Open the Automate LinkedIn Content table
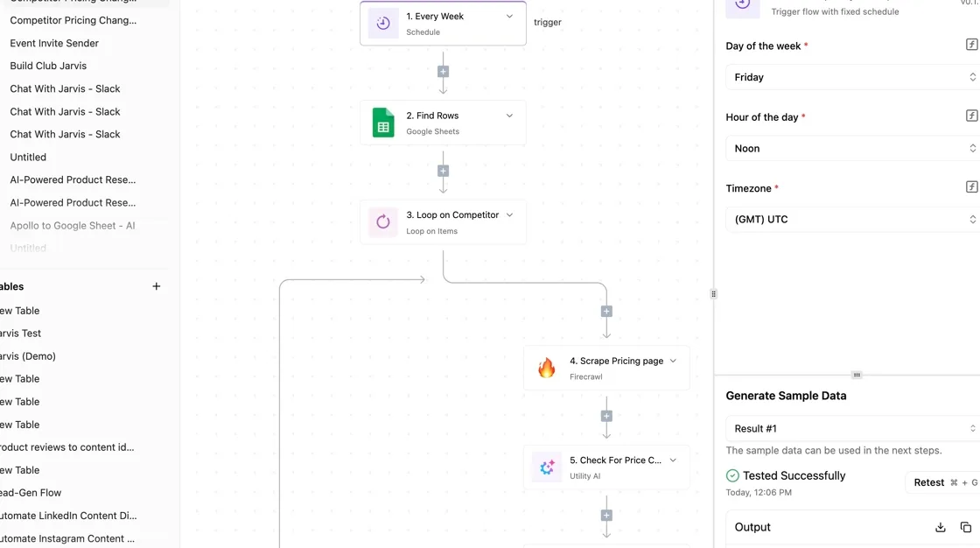The height and width of the screenshot is (548, 980). 68,516
